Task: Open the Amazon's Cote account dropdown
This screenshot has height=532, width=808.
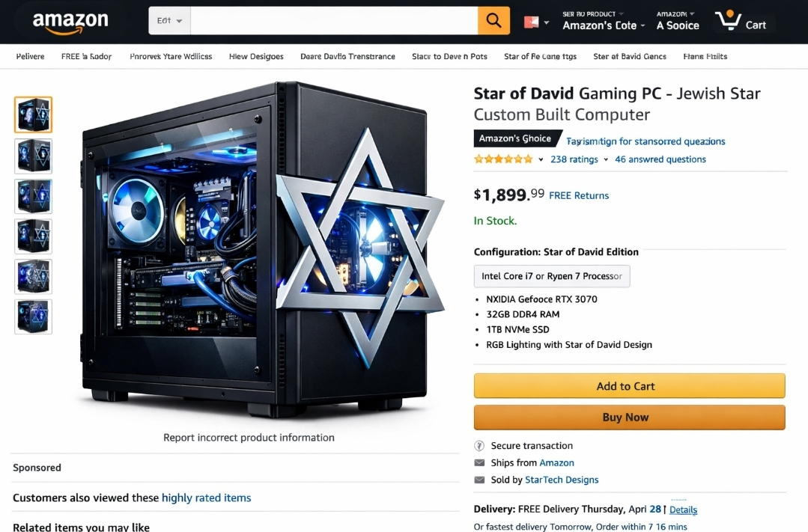Action: tap(604, 21)
